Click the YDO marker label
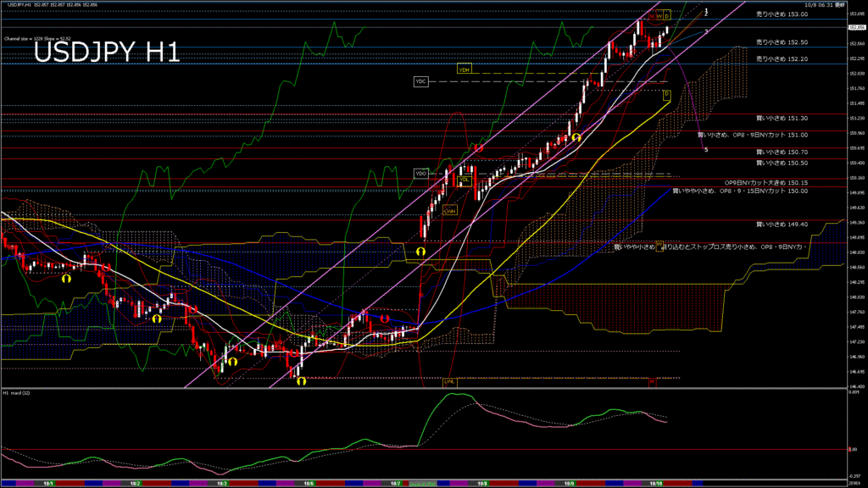Image resolution: width=868 pixels, height=488 pixels. coord(421,174)
